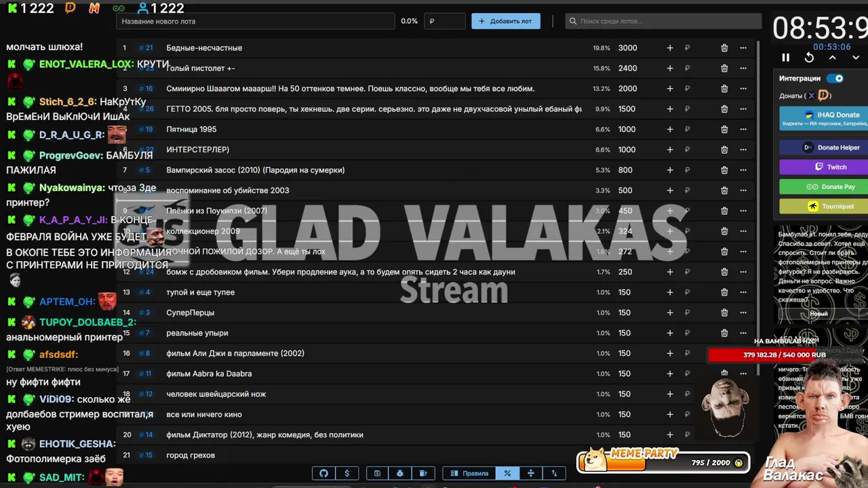The height and width of the screenshot is (488, 868).
Task: Select lot 'фильм Али Джи в парламенте (2002)'
Action: (235, 353)
